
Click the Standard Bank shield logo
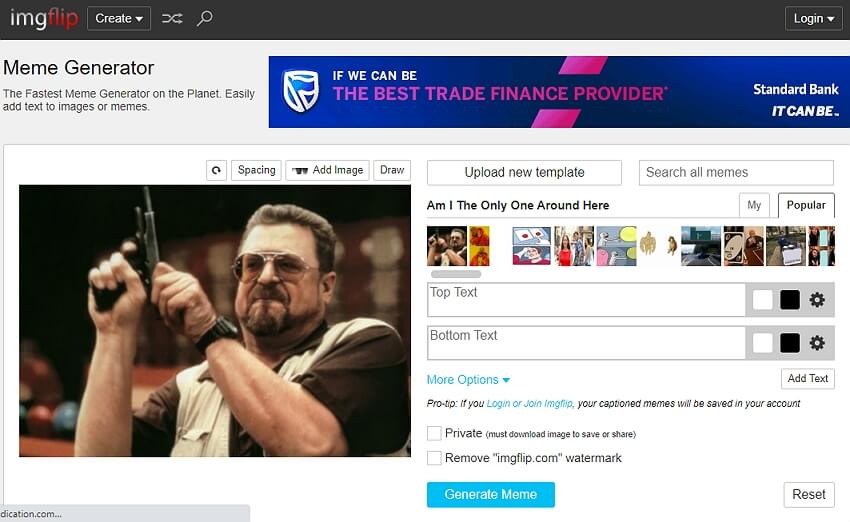[x=300, y=91]
